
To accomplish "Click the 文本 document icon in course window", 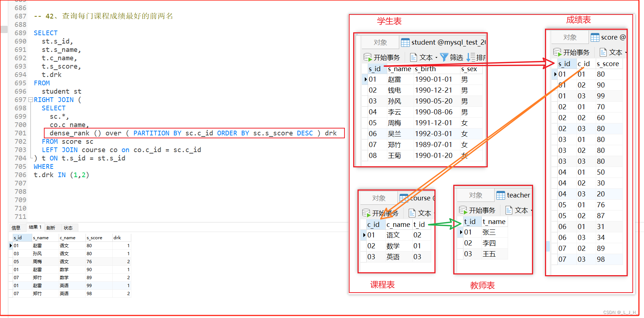I will pyautogui.click(x=412, y=213).
